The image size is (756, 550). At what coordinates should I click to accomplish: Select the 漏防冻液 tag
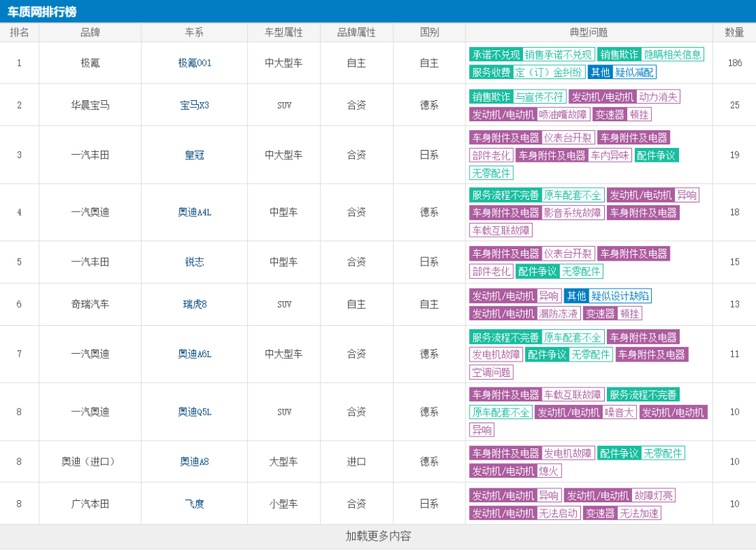point(559,314)
